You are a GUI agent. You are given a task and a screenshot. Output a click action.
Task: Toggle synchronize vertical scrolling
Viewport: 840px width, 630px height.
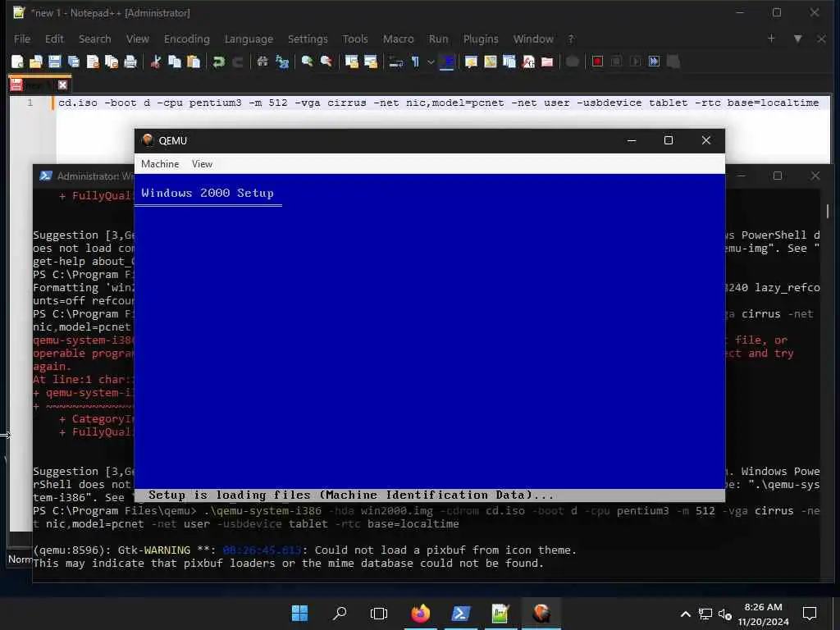point(351,62)
